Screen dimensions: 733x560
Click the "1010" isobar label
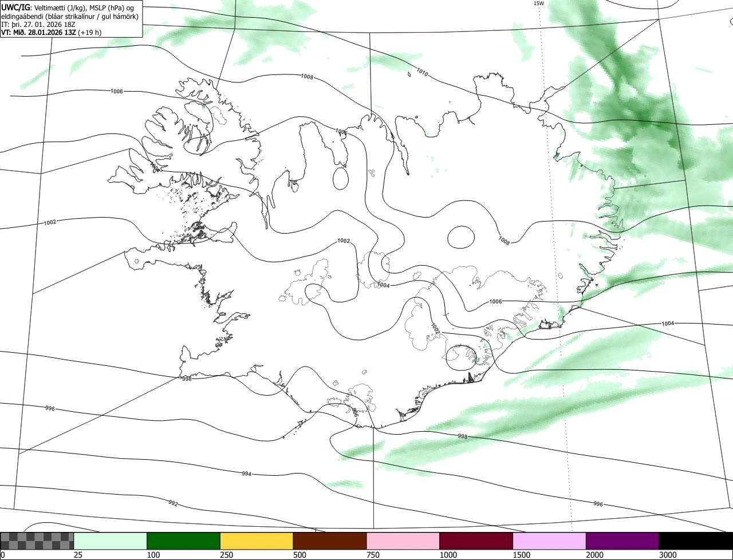[422, 73]
